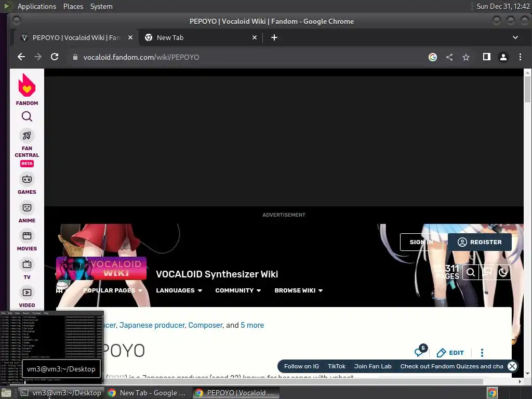Toggle the wiki dark/light theme moon
The image size is (532, 399).
pos(503,272)
